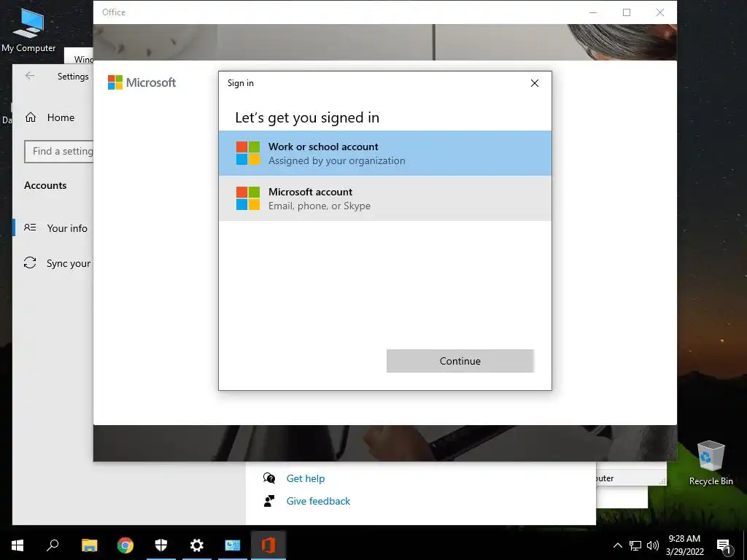Screen dimensions: 747x560
Task: Focus the Find a setting search box
Action: [x=59, y=152]
